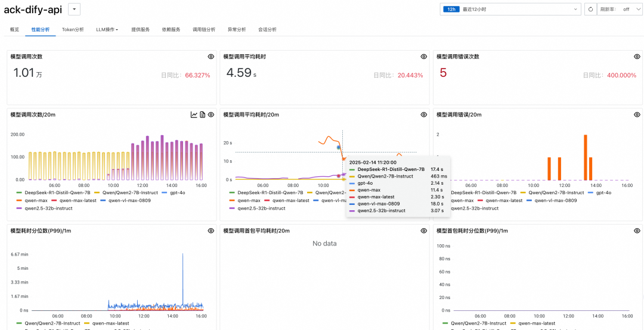Image resolution: width=644 pixels, height=330 pixels.
Task: Open the 刷新率 off dropdown
Action: point(619,9)
